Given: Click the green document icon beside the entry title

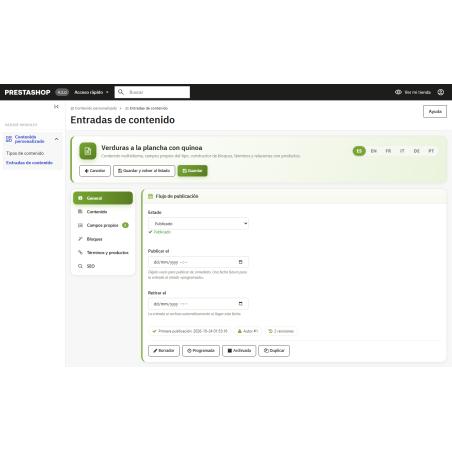Looking at the screenshot, I should coord(88,151).
